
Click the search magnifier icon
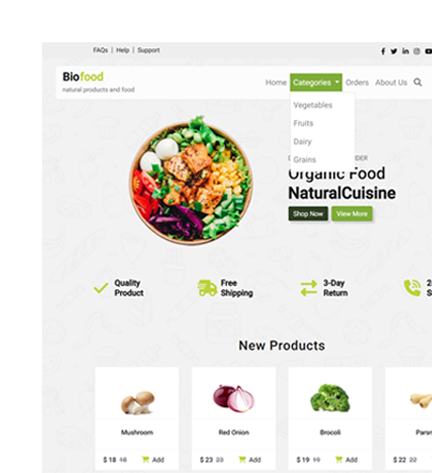tap(418, 82)
